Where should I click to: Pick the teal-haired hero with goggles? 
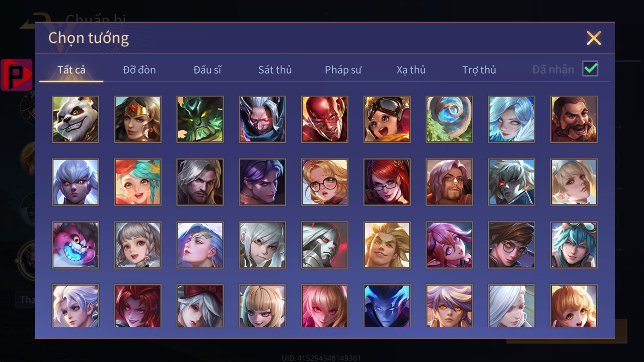pos(574,245)
